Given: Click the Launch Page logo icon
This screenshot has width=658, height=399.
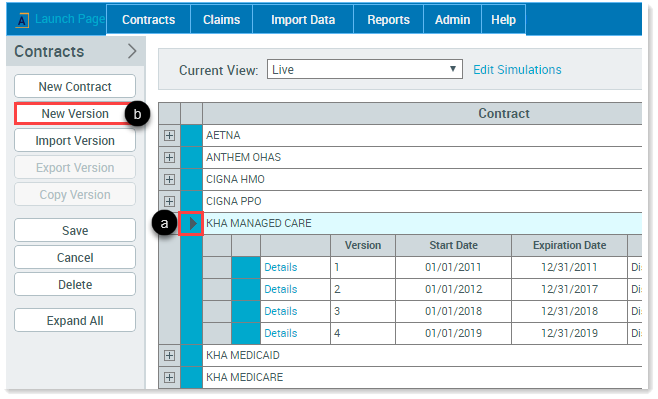Looking at the screenshot, I should [x=22, y=20].
